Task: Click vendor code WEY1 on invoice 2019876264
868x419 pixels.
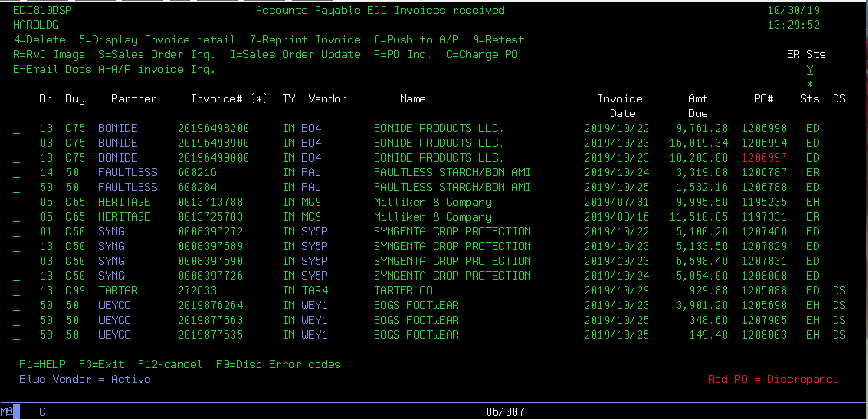Action: coord(315,306)
